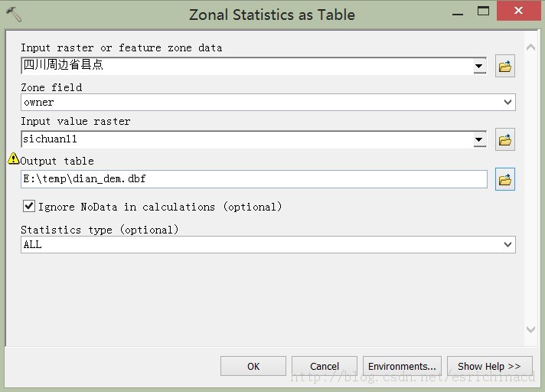Click the input zone data text field
The width and height of the screenshot is (545, 392).
click(247, 66)
